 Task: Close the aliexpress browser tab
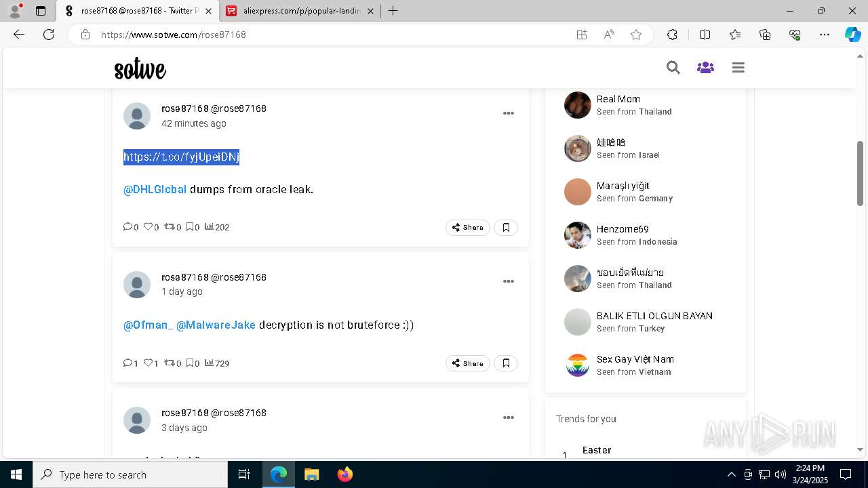coord(370,11)
